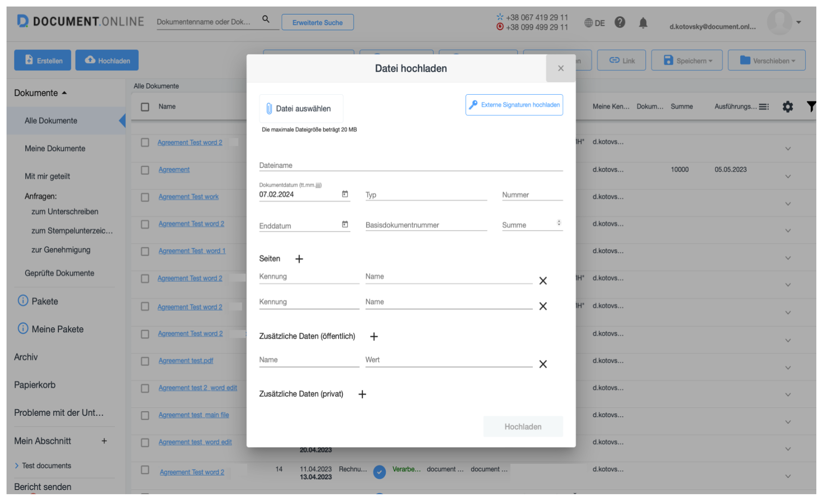
Task: Check the box for Agreement test.pdf
Action: point(145,361)
